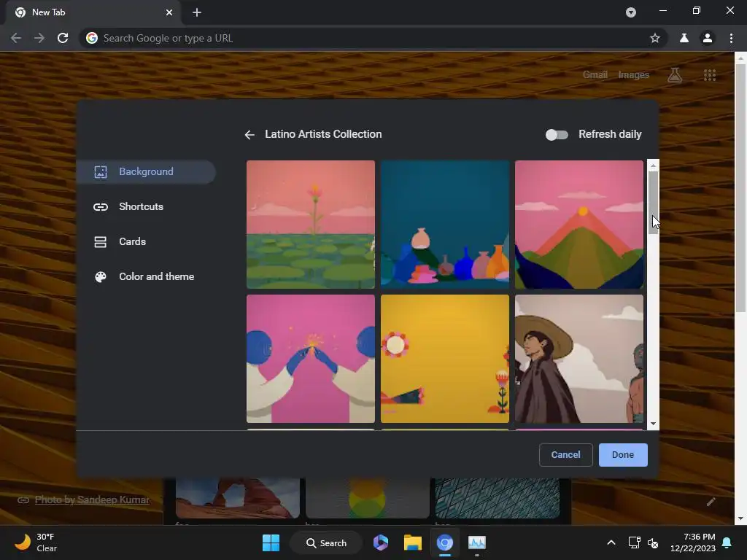Click the page scrollbar down arrow

[740, 518]
